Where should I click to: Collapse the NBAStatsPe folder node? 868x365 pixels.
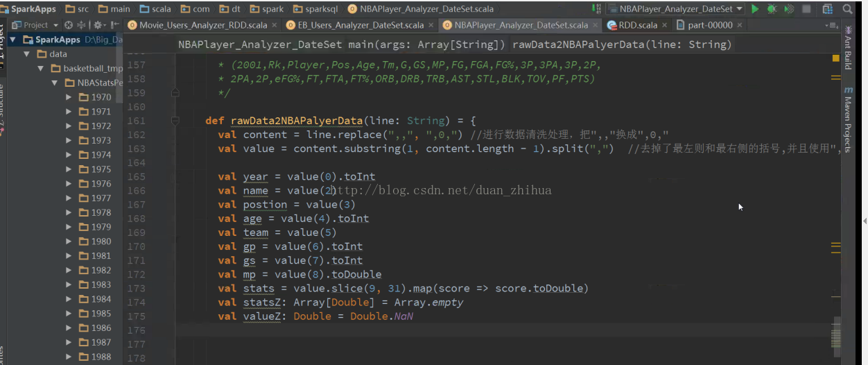55,83
